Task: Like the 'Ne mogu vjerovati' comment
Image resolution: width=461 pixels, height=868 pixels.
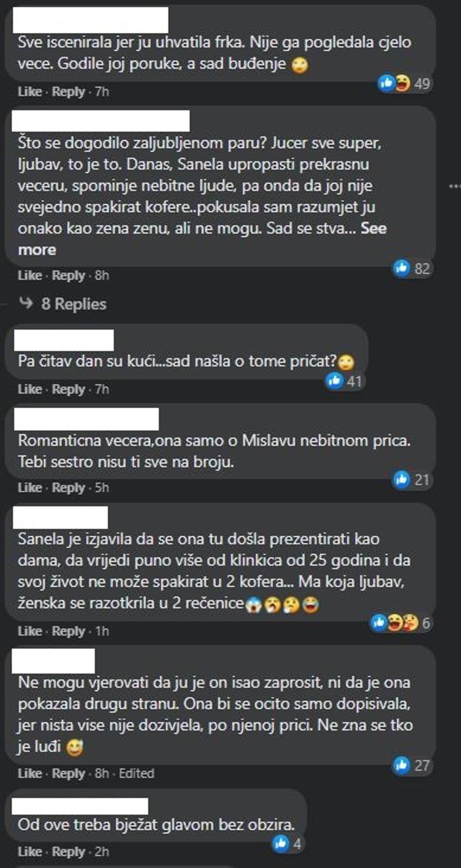Action: pyautogui.click(x=30, y=773)
